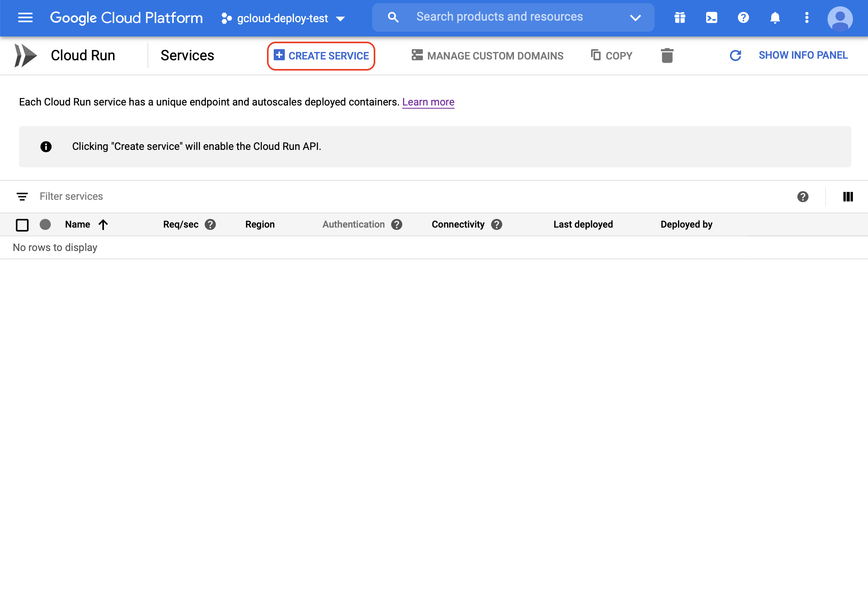Click the Google Cloud Platform logo text
The image size is (868, 590).
tap(126, 17)
